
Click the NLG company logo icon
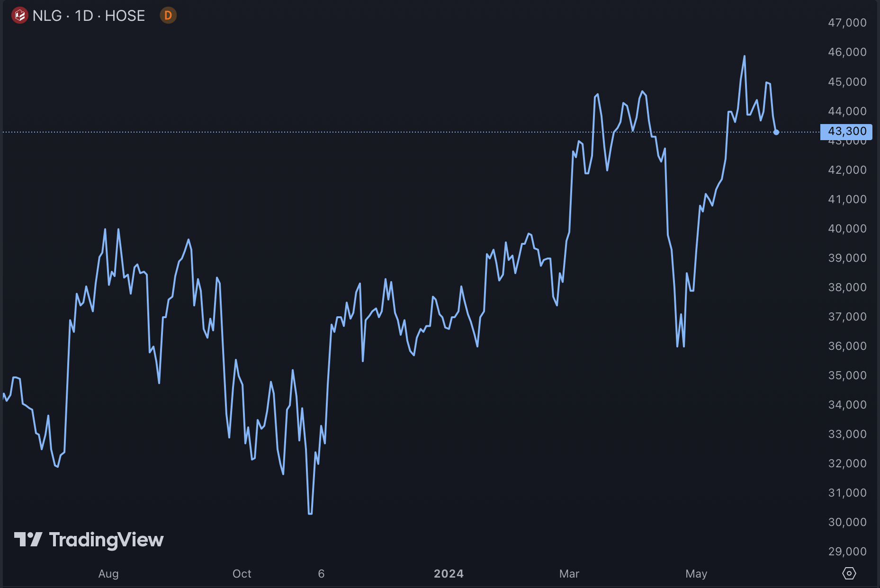click(20, 15)
